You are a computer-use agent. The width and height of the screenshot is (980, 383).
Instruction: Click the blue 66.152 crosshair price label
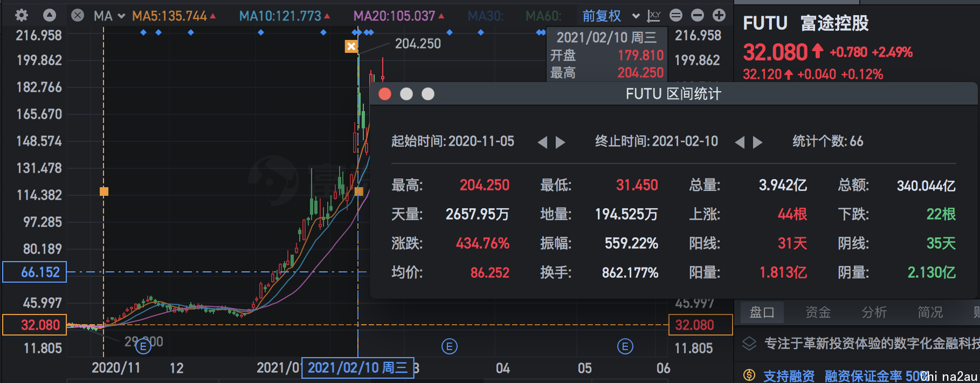click(x=34, y=272)
